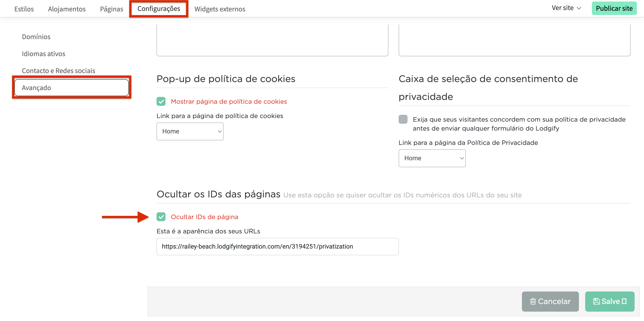The width and height of the screenshot is (644, 321).
Task: Click the Cancelar button
Action: (x=550, y=302)
